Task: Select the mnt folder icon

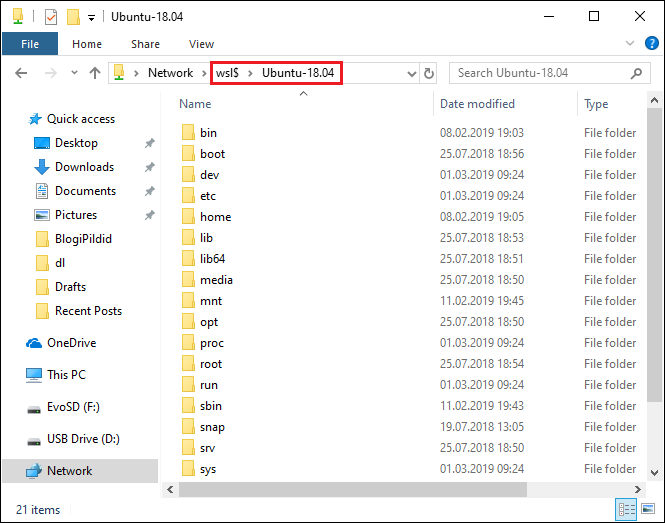Action: pos(188,300)
